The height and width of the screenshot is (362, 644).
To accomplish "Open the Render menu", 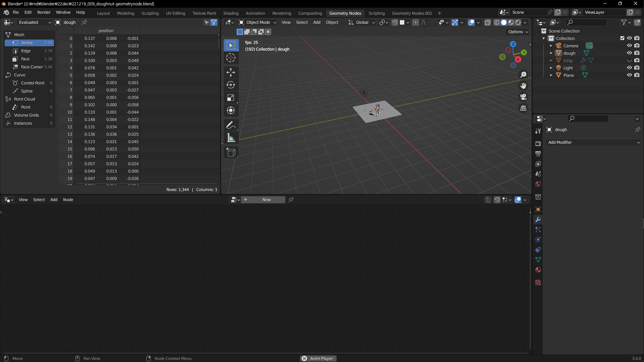I will point(44,12).
